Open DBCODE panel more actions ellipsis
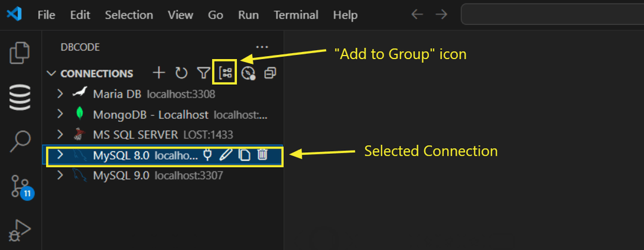Viewport: 644px width, 250px height. 262,47
